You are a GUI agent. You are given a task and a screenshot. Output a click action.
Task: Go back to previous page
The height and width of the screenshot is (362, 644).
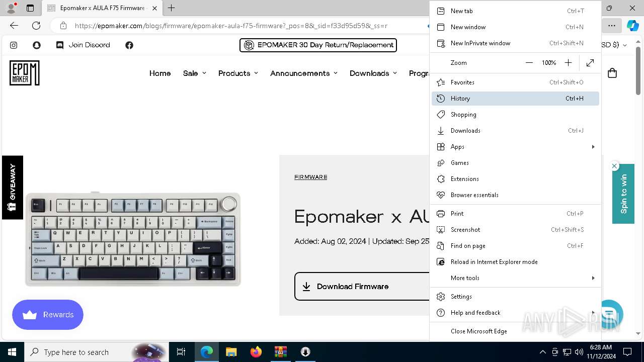[14, 26]
